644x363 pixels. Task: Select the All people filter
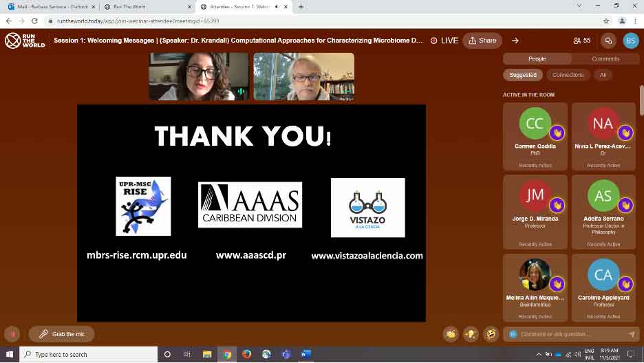point(603,75)
